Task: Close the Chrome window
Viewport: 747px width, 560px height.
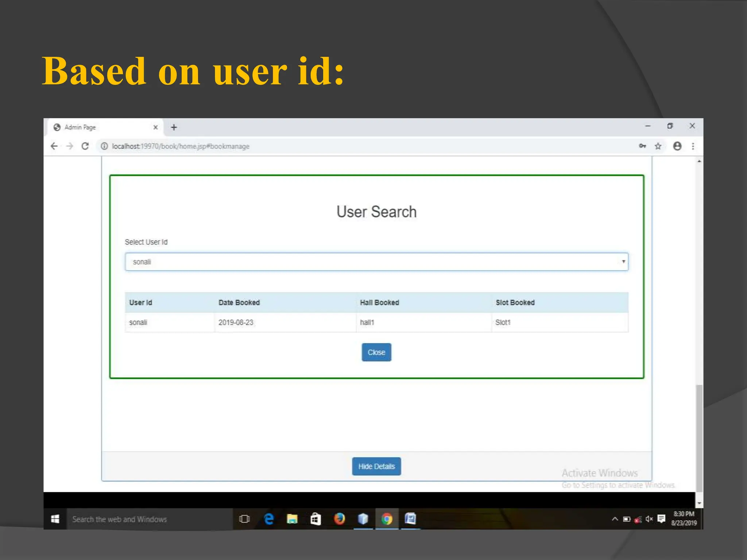Action: click(692, 126)
